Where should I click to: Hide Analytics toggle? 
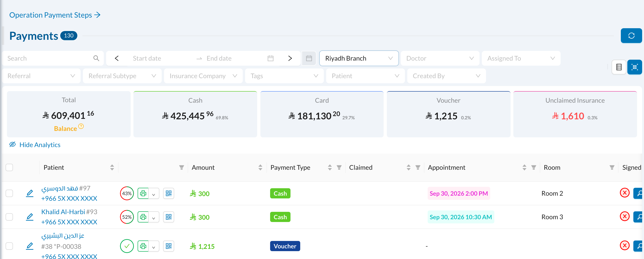tap(35, 145)
